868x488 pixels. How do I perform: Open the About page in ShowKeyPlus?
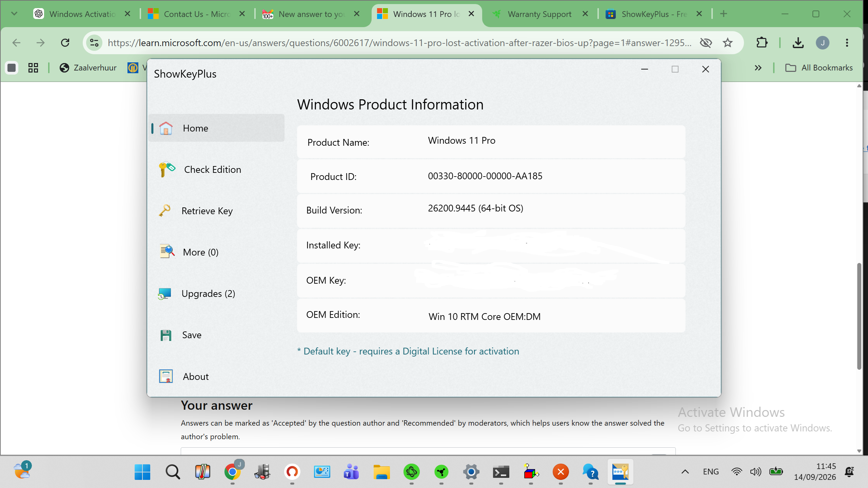tap(216, 377)
